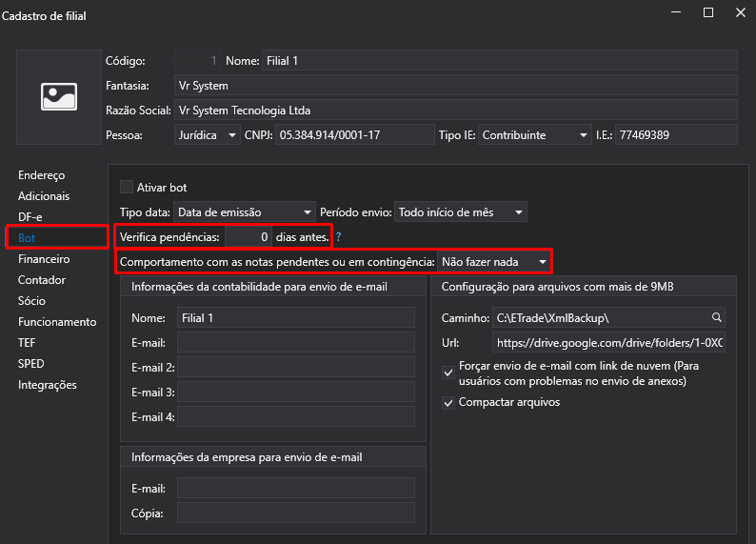Expand the Tipo IE dropdown showing Contribuinte
The width and height of the screenshot is (756, 544).
point(535,135)
